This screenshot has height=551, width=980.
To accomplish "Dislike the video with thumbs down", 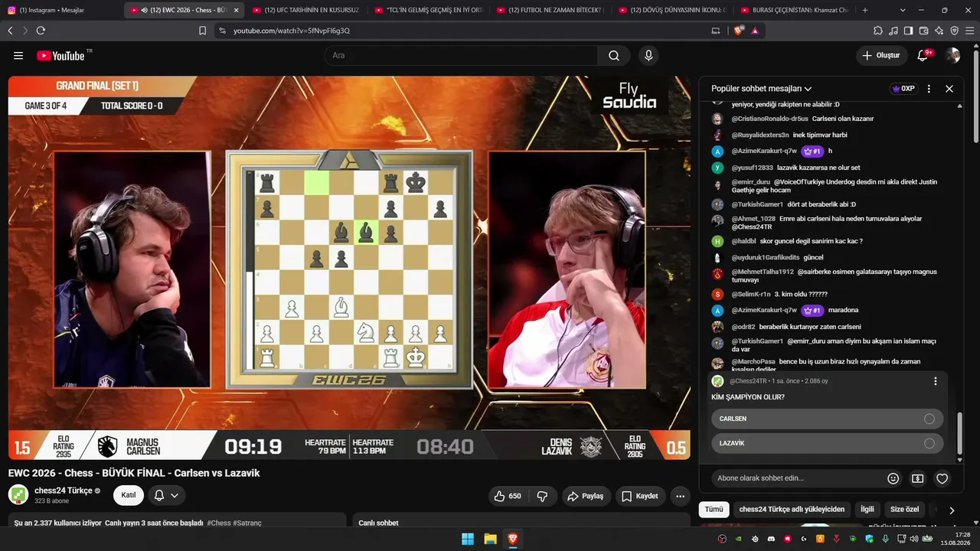I will pyautogui.click(x=542, y=496).
